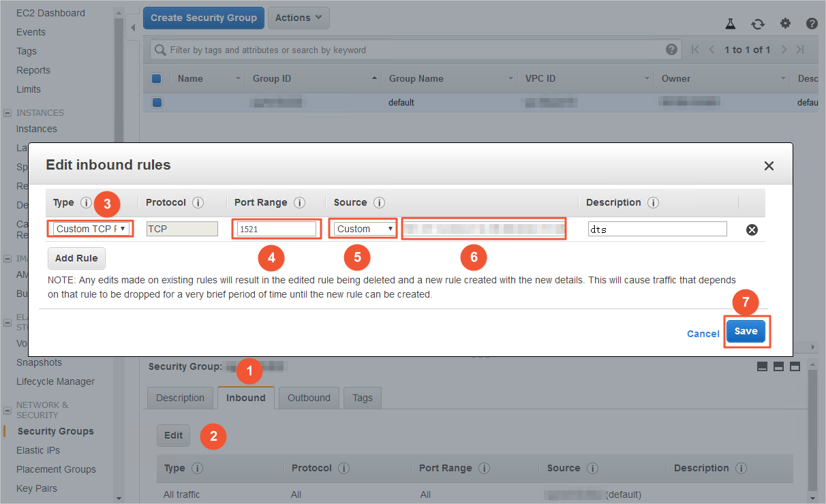Image resolution: width=826 pixels, height=504 pixels.
Task: Click the Edit button under Inbound tab
Action: [174, 435]
